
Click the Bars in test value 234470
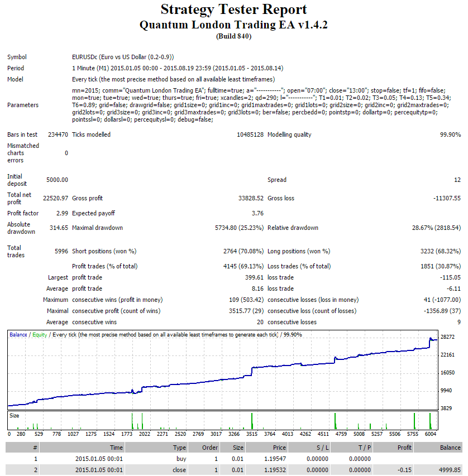point(58,134)
